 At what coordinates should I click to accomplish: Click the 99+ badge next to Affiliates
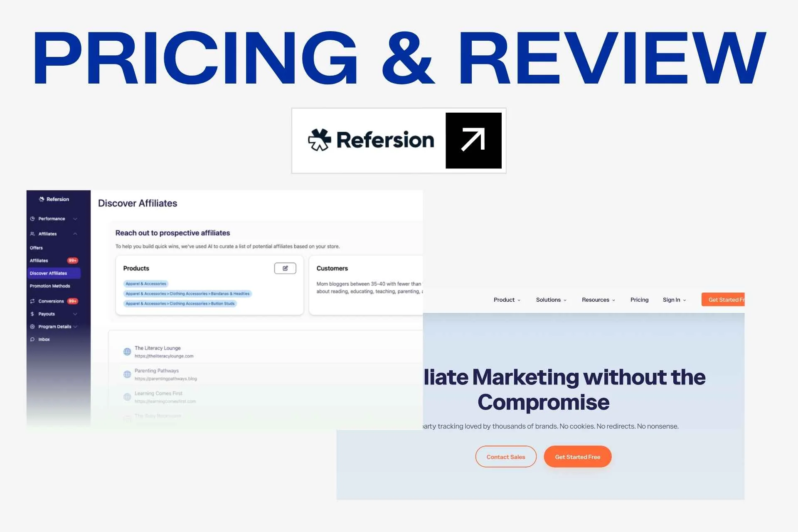[x=73, y=261]
